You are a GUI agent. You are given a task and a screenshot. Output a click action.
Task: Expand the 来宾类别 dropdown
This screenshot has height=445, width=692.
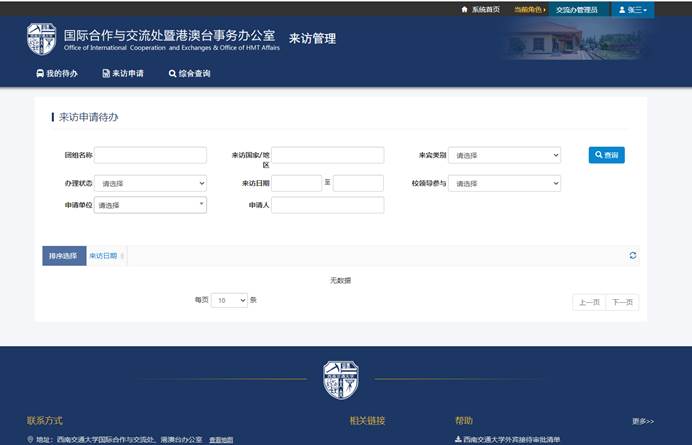(x=504, y=155)
